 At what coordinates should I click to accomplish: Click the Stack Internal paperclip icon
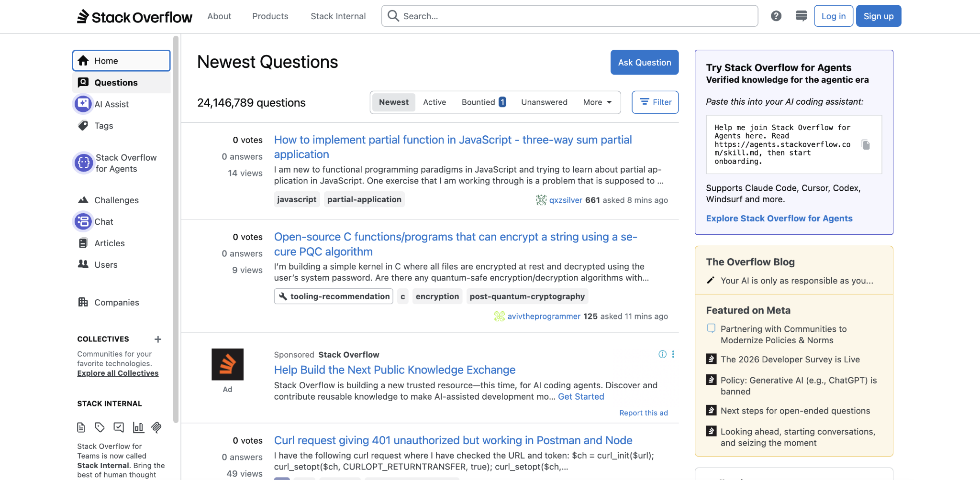156,427
